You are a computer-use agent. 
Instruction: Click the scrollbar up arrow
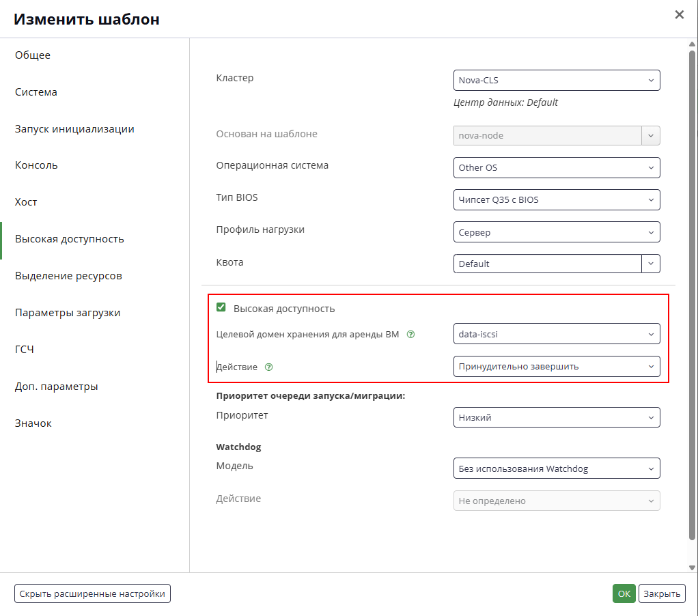pos(693,44)
